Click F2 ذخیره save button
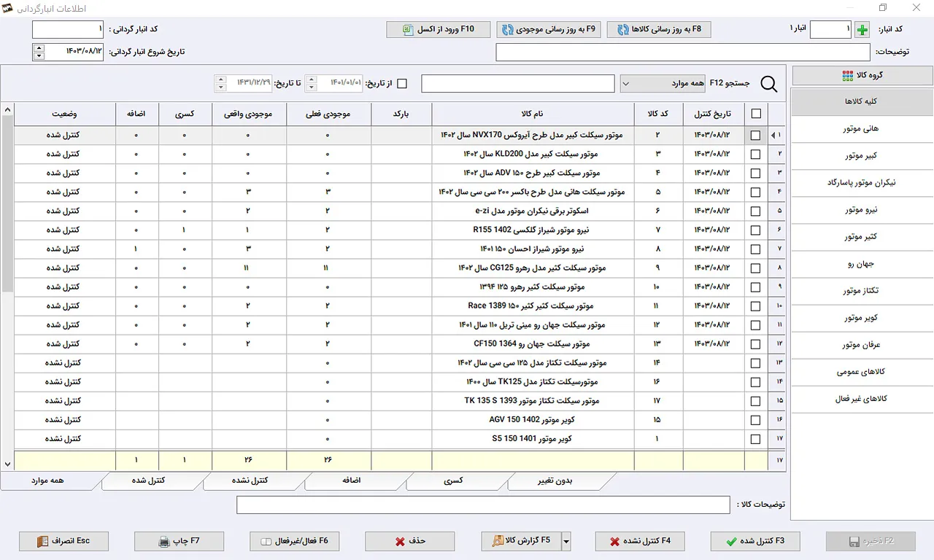 871,541
